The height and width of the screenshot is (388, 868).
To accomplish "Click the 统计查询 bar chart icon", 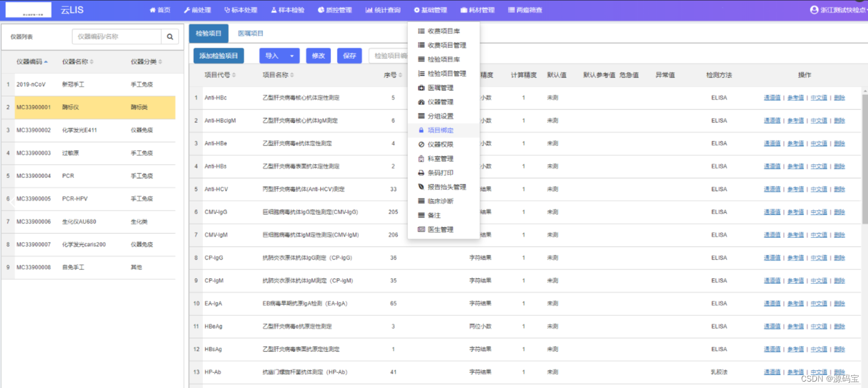I will tap(370, 9).
